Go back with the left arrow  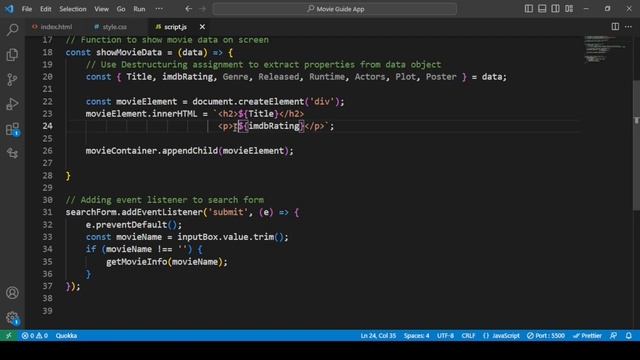click(x=188, y=9)
